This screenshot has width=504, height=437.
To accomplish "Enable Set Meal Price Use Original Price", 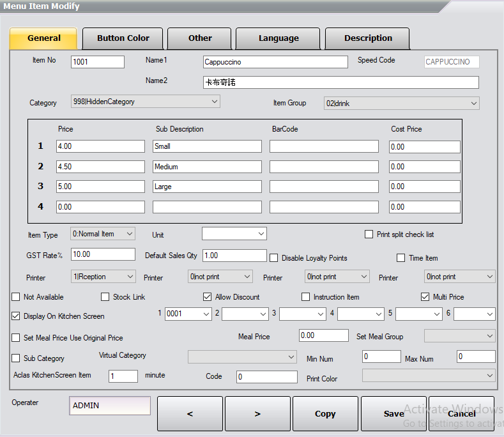I will pos(16,337).
